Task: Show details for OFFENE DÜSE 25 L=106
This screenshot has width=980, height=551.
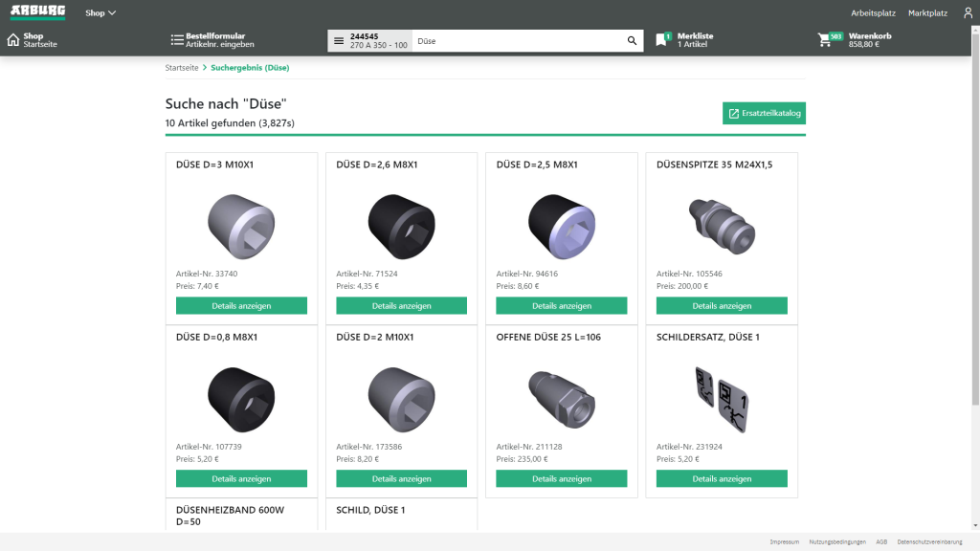Action: click(x=561, y=478)
